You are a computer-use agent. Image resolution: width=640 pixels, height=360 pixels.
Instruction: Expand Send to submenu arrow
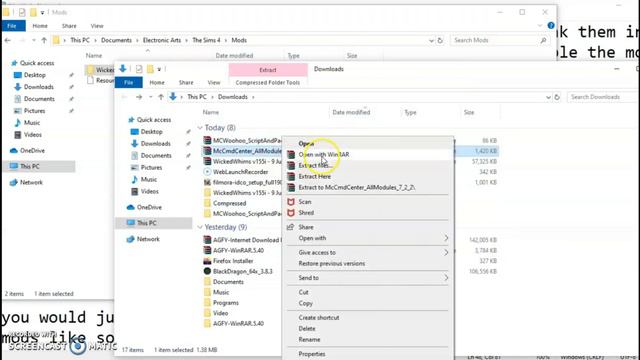click(446, 278)
